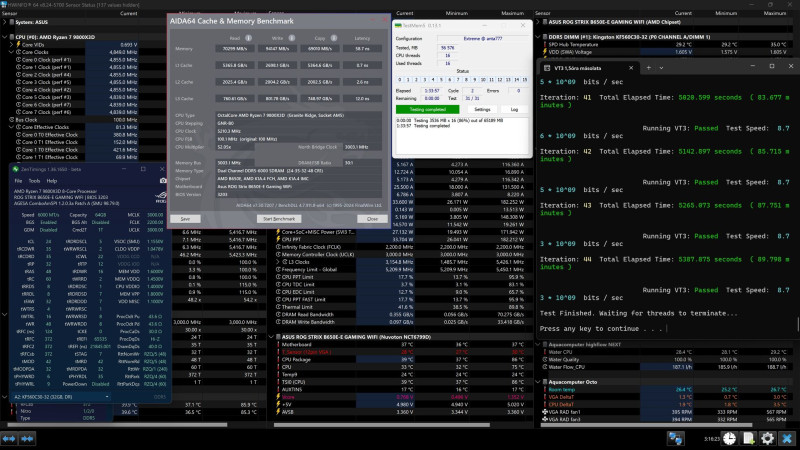Screen dimensions: 800x450
Task: Collapse the DDR5 DIMM Kingston sensor group
Action: [x=538, y=37]
